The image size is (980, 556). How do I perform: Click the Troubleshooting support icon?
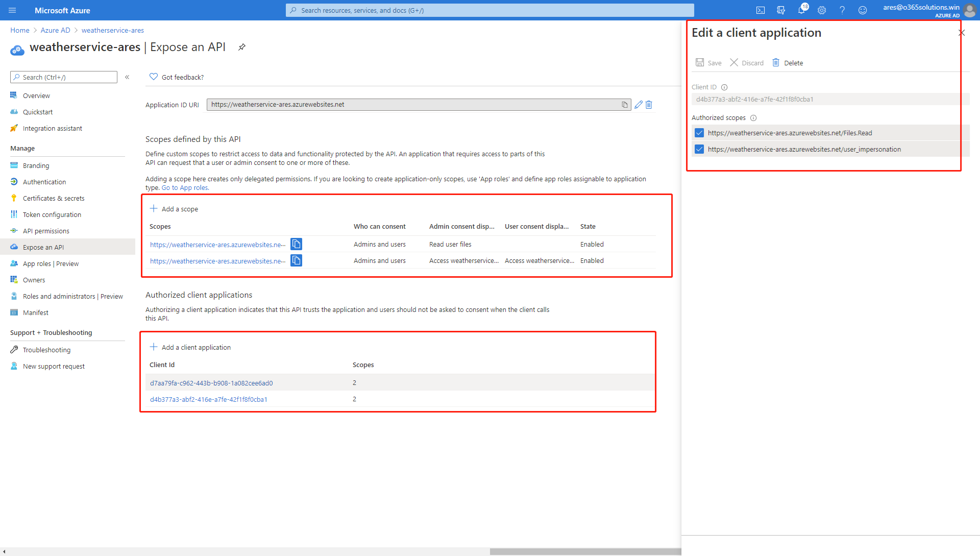(14, 349)
